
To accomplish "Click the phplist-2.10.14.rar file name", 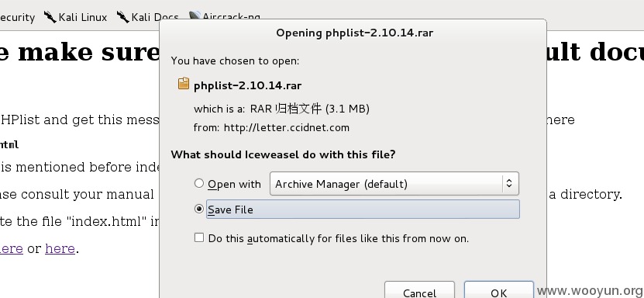I will pyautogui.click(x=248, y=85).
